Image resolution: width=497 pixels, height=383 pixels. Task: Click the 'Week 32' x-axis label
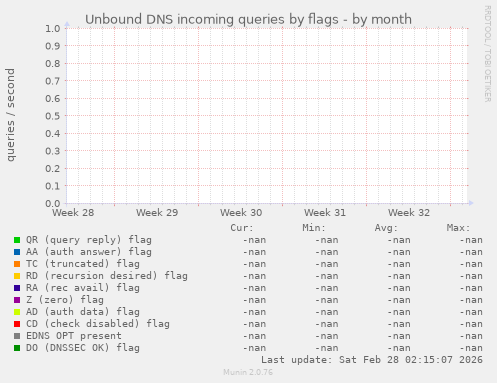coord(409,213)
